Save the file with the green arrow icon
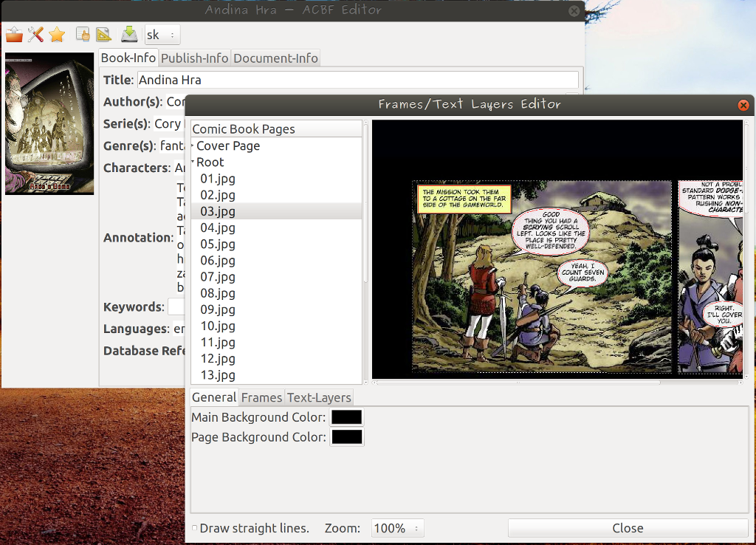This screenshot has width=756, height=545. click(129, 35)
